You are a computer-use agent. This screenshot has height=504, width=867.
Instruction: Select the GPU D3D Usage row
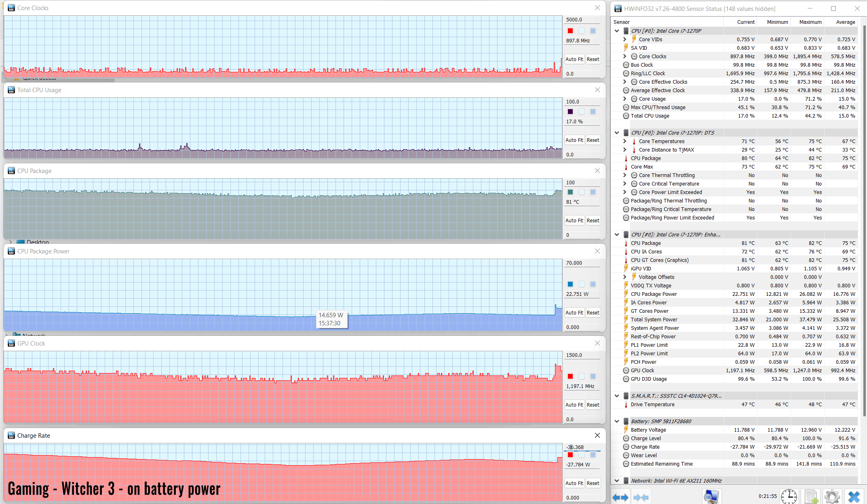[x=734, y=379]
